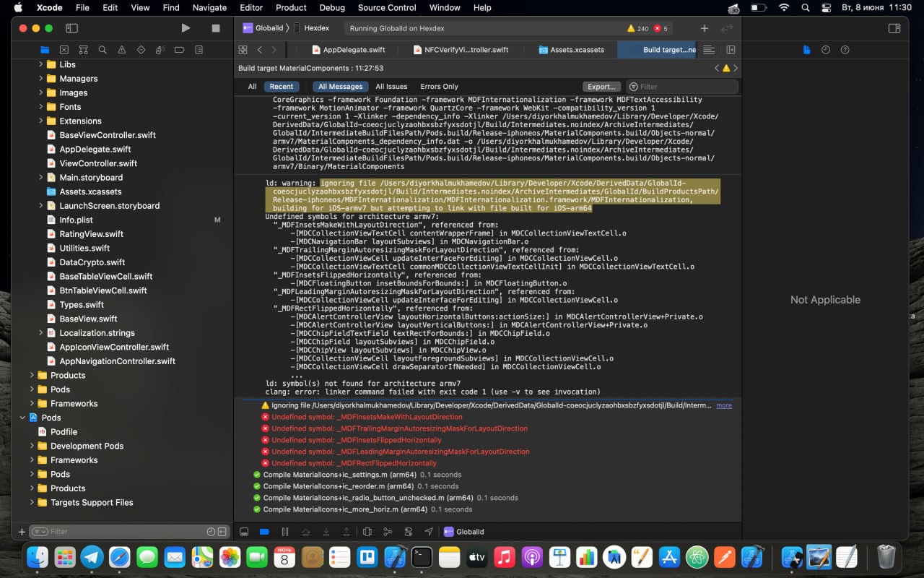924x578 pixels.
Task: Expand Localization.strings disclosure triangle
Action: [x=40, y=333]
